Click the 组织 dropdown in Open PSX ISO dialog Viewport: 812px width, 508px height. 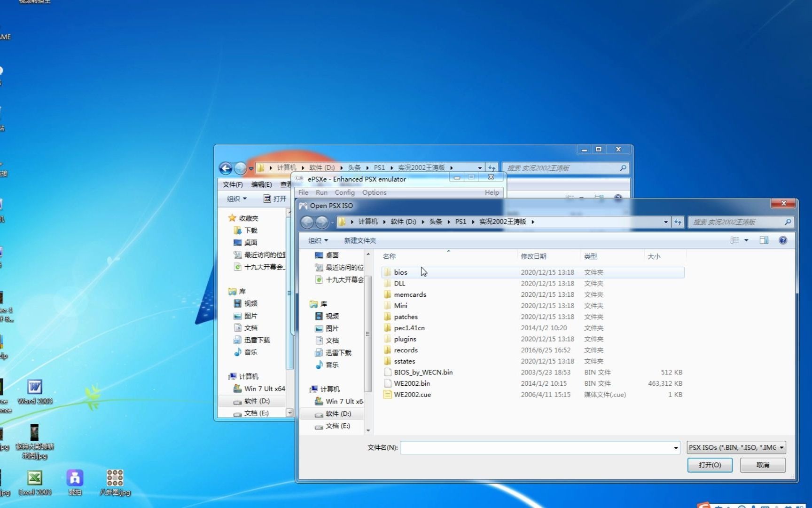(318, 240)
